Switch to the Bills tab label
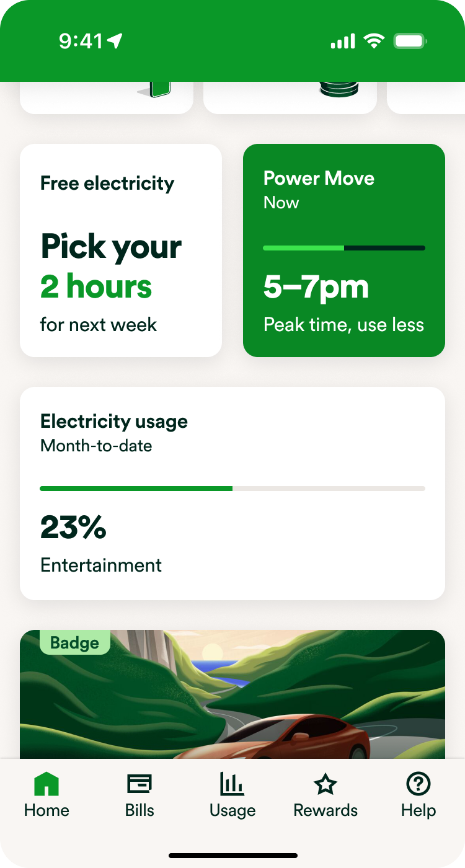 139,810
